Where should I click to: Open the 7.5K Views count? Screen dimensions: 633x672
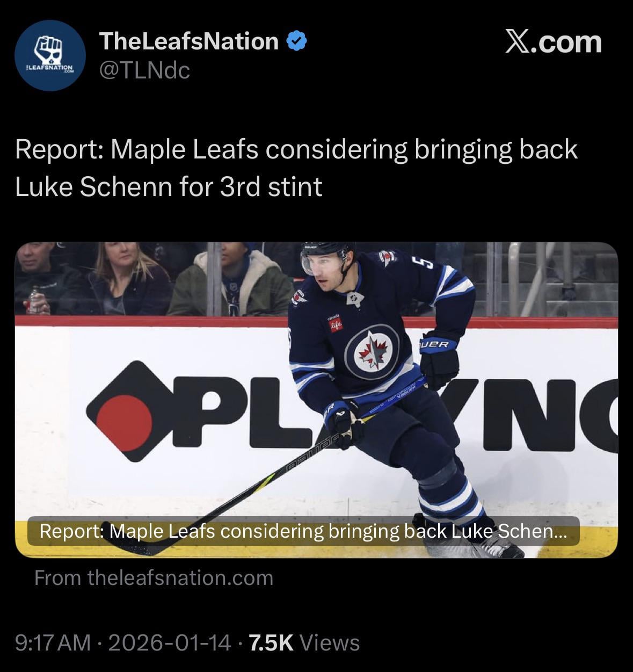click(x=304, y=642)
